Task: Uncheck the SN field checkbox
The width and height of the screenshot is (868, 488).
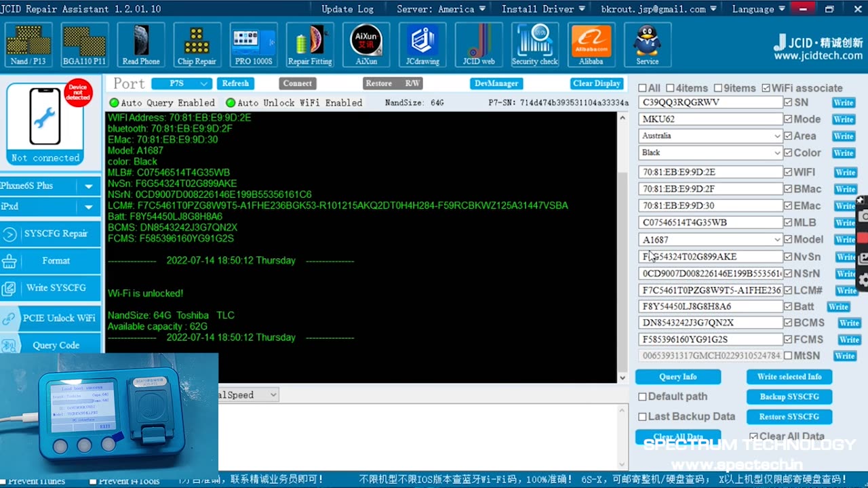Action: click(788, 102)
